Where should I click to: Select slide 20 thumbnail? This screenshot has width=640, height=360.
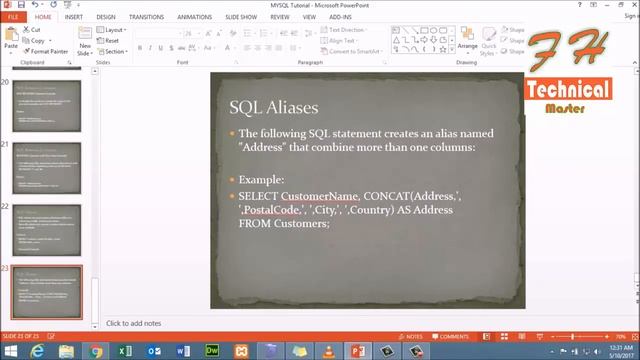[x=47, y=106]
